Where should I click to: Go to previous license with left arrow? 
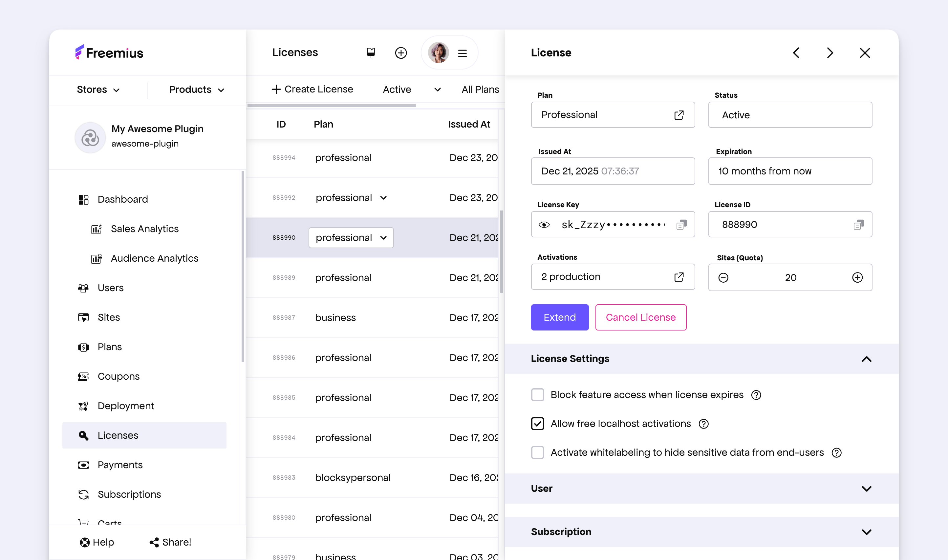(x=796, y=53)
